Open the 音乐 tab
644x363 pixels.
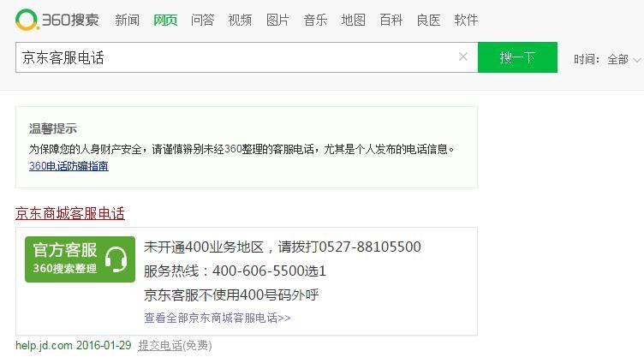coord(315,20)
